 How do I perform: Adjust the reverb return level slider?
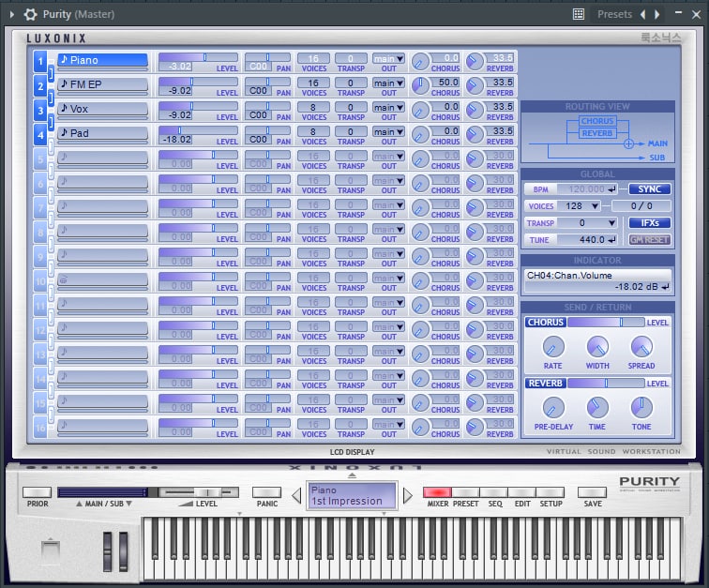pos(606,384)
